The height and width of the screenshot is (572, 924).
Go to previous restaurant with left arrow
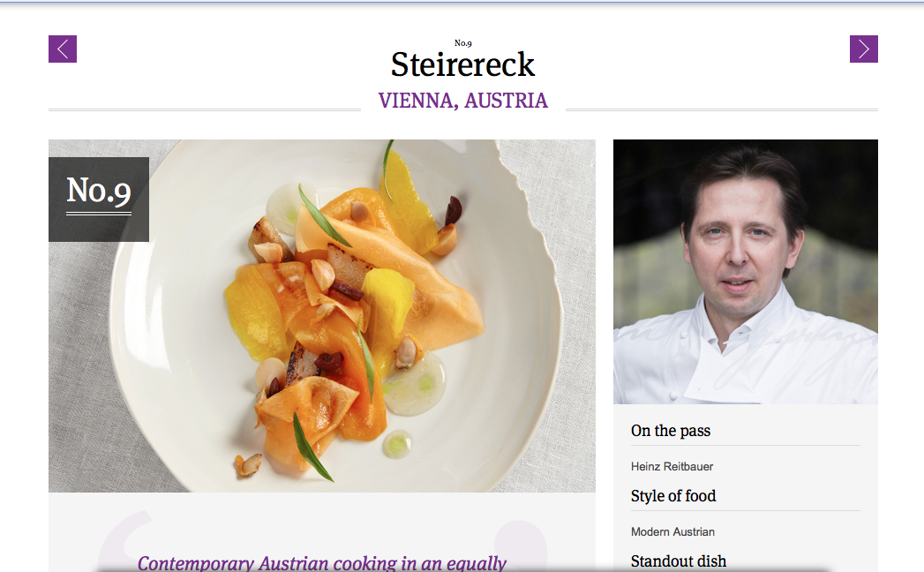pyautogui.click(x=63, y=49)
